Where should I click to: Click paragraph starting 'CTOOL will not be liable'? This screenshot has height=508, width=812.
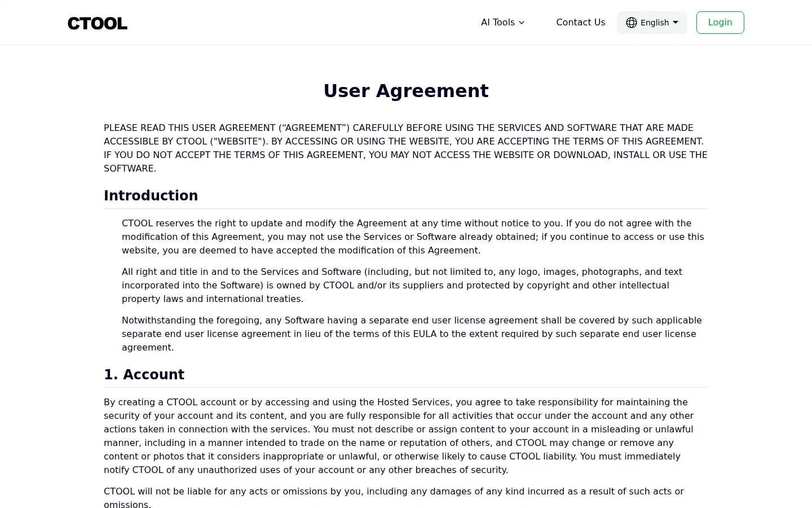point(406,498)
